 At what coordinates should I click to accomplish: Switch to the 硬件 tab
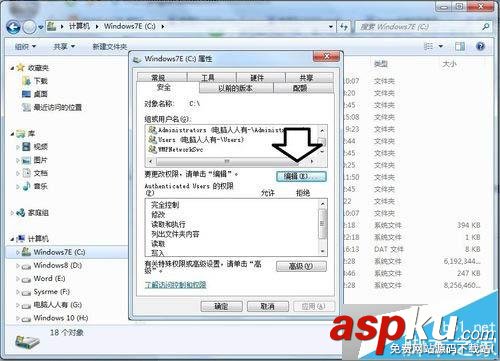coord(261,78)
